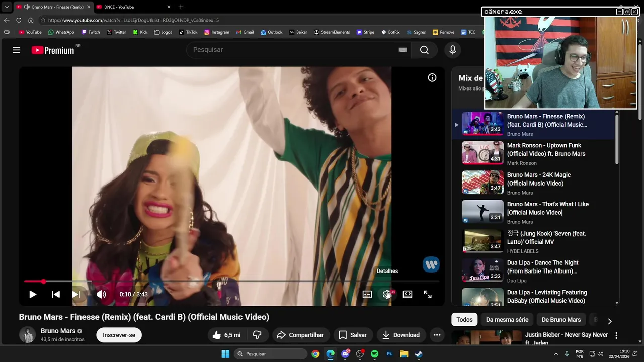Enter full screen mode
The width and height of the screenshot is (644, 362).
428,294
